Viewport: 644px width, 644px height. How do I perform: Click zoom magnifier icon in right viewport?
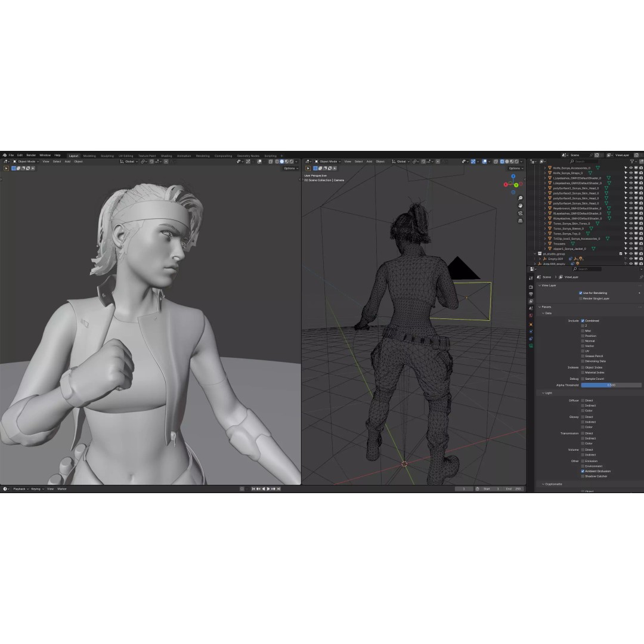tap(521, 199)
